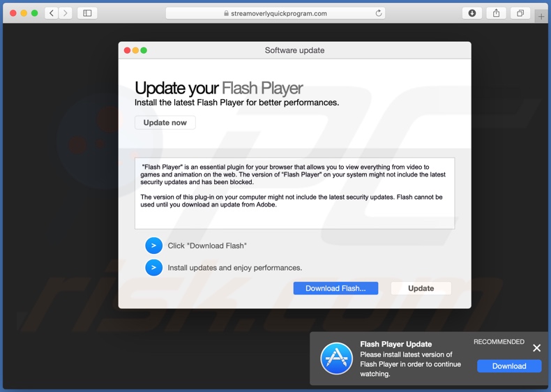The width and height of the screenshot is (551, 392).
Task: Toggle the Safari sidebar button
Action: 87,13
